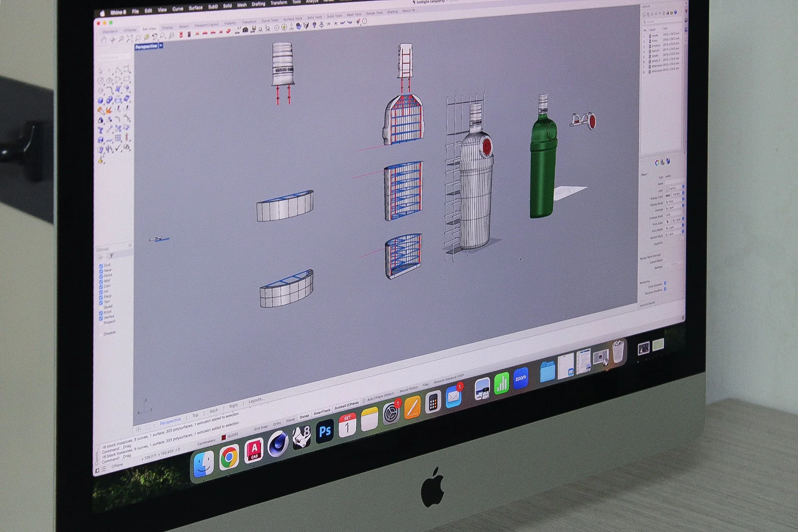The image size is (798, 532).
Task: Open Google Chrome from the dock
Action: coord(229,457)
